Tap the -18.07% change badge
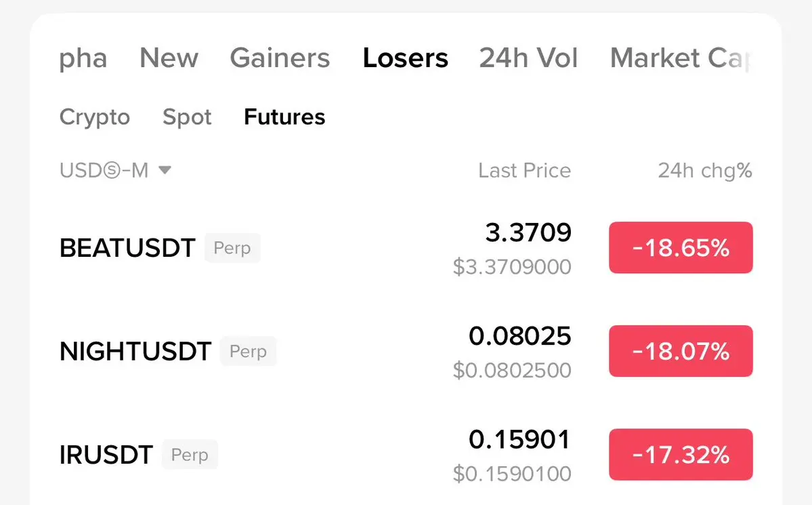Viewport: 812px width, 505px height. coord(681,351)
